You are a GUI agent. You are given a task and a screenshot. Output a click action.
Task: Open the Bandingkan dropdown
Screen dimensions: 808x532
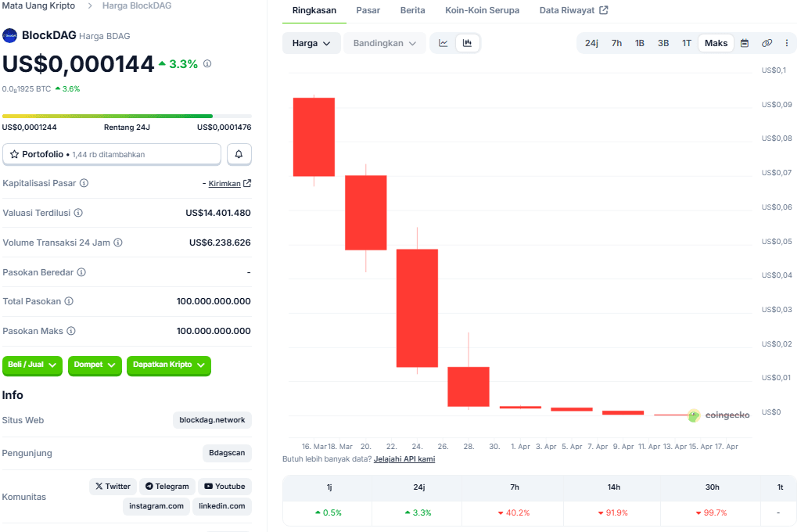coord(384,43)
